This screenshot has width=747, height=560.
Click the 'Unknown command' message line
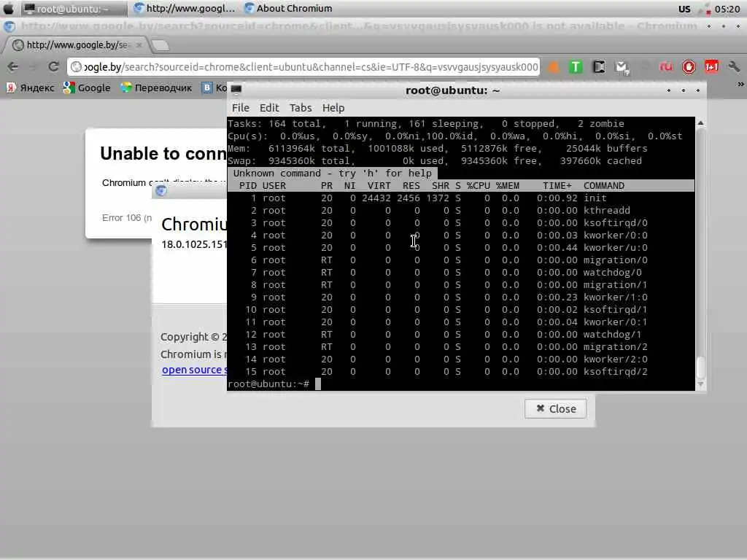(332, 174)
